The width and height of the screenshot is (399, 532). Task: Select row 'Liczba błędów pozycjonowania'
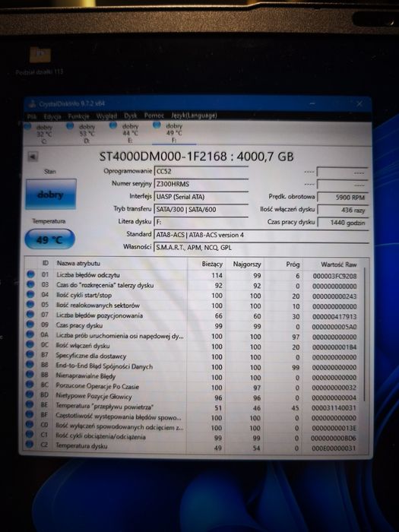193,315
